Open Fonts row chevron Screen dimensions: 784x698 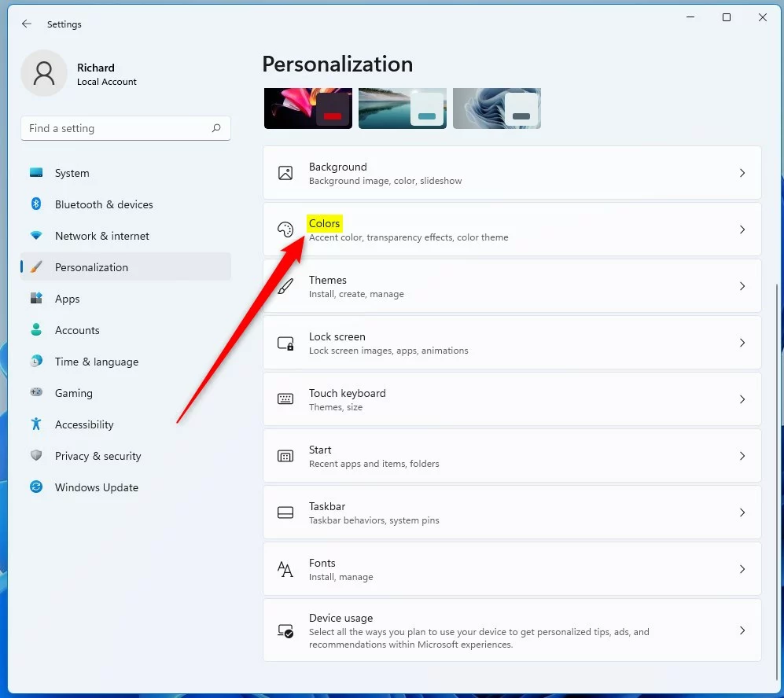click(x=742, y=569)
